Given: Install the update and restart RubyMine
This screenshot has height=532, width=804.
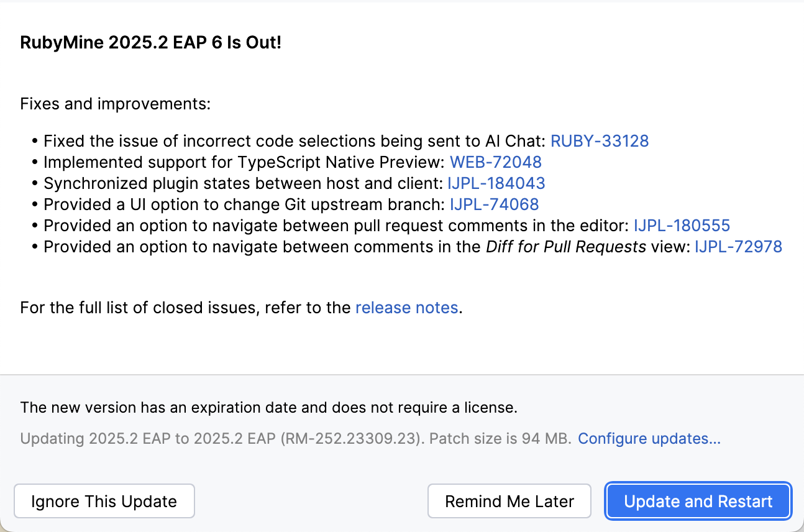Looking at the screenshot, I should tap(697, 501).
